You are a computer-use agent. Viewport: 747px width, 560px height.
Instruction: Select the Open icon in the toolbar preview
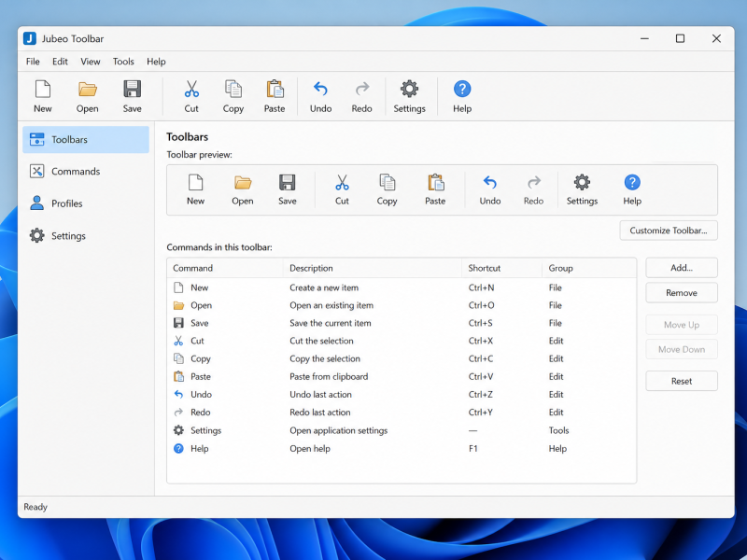coord(243,182)
